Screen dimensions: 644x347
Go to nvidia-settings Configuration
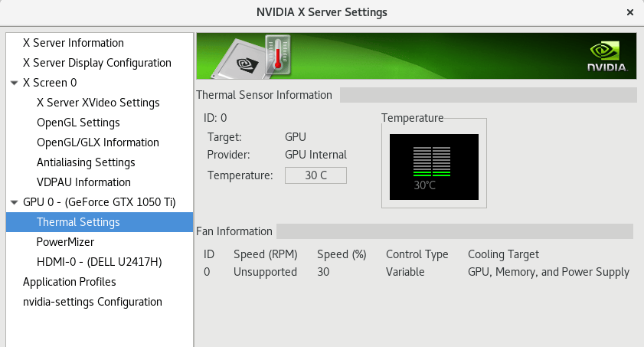(x=93, y=302)
